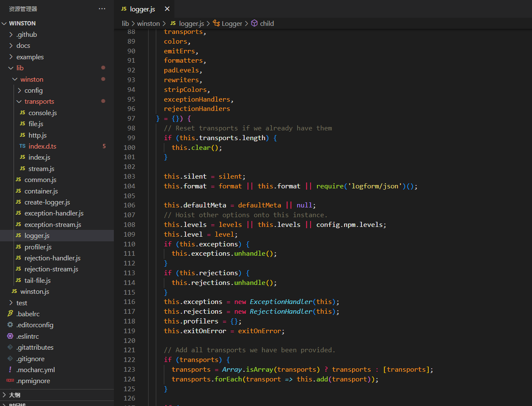Close the logger.js editor tab
This screenshot has height=406, width=532.
pos(167,9)
